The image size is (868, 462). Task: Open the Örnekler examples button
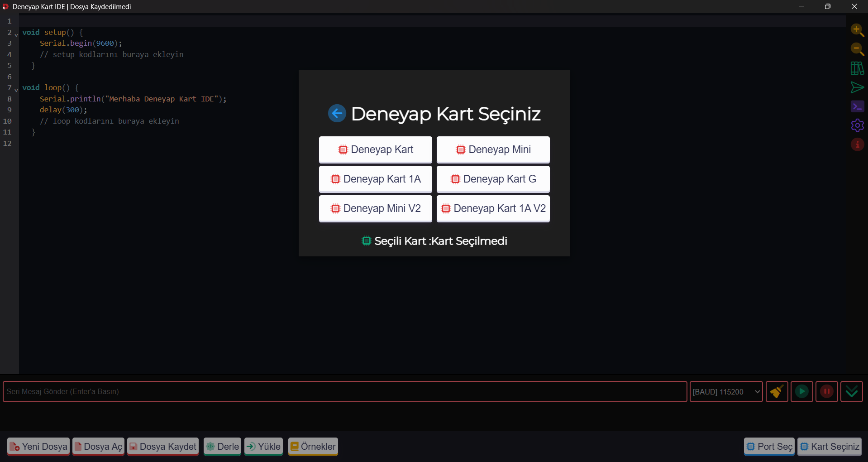click(313, 447)
